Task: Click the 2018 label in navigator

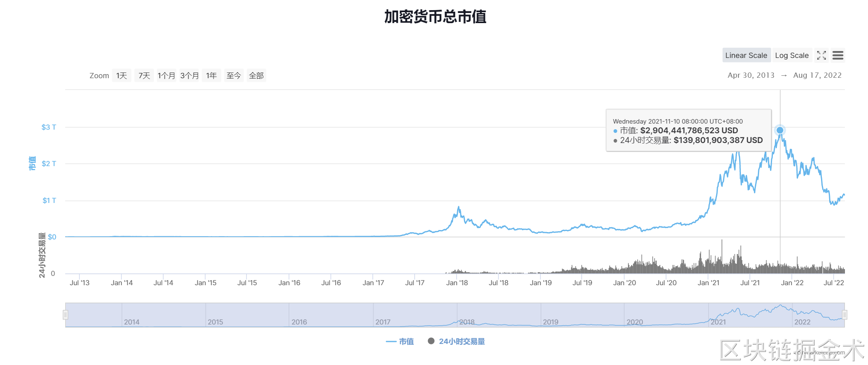Action: click(467, 322)
